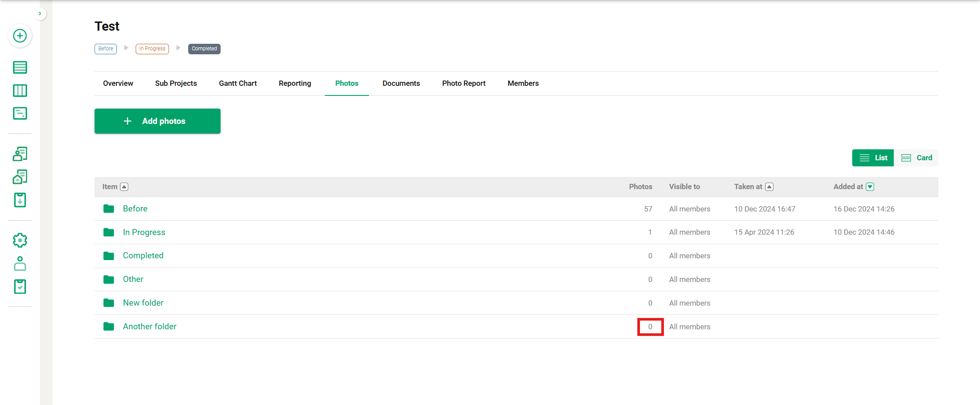Switch to Card view

point(917,158)
